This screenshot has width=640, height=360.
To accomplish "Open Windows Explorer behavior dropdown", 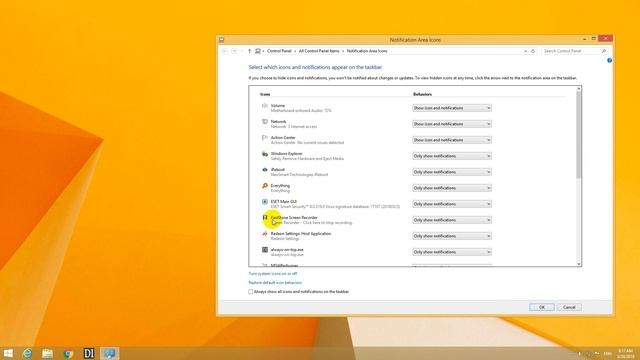I will [451, 156].
